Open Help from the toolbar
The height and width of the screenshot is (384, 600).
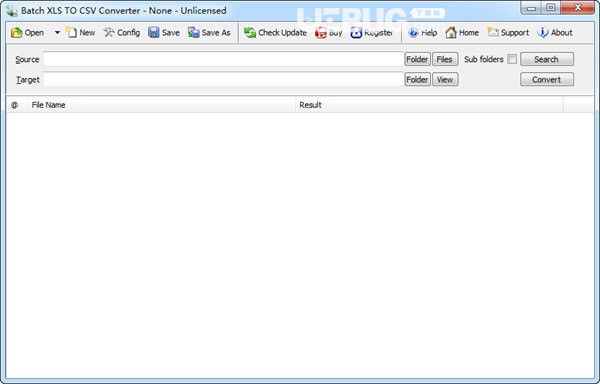click(422, 33)
